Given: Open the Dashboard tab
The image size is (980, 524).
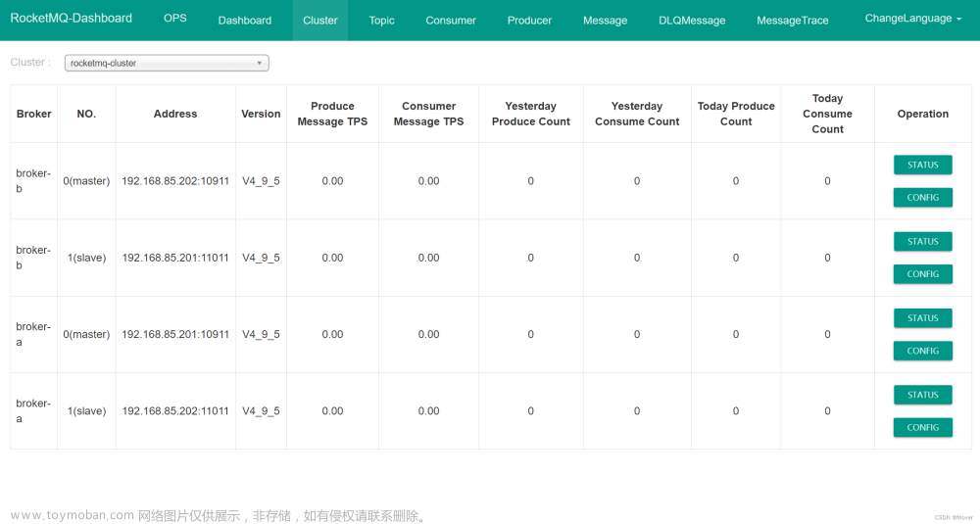Looking at the screenshot, I should (244, 20).
